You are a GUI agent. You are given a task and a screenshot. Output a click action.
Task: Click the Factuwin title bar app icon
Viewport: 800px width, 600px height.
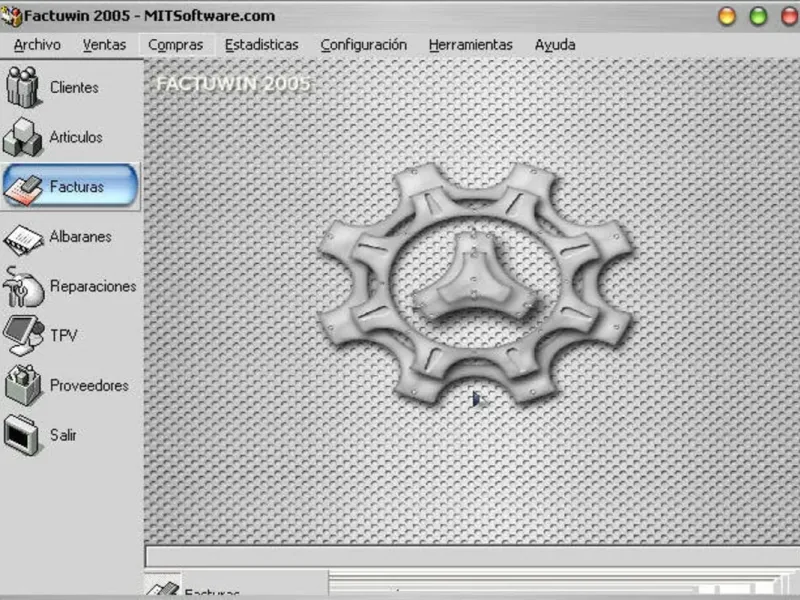point(11,16)
